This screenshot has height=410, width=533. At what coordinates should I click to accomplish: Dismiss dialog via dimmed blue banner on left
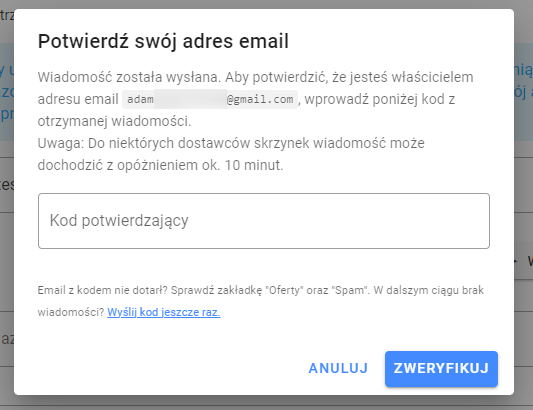pyautogui.click(x=7, y=92)
